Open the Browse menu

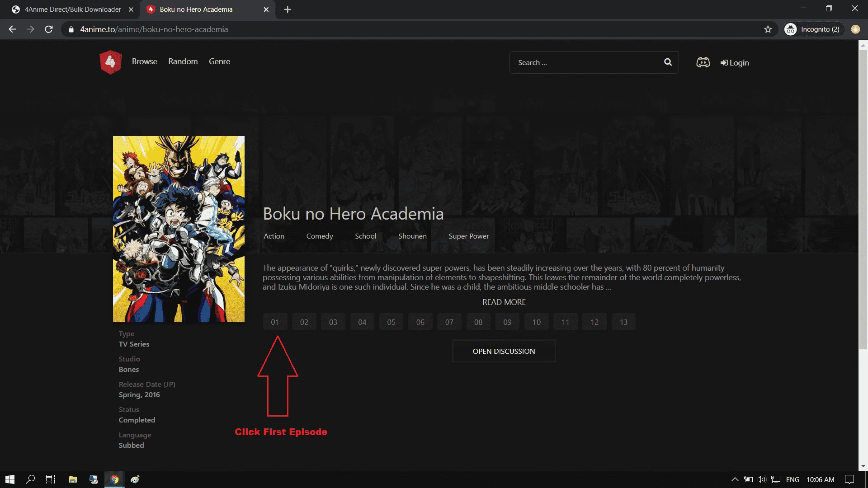(144, 61)
